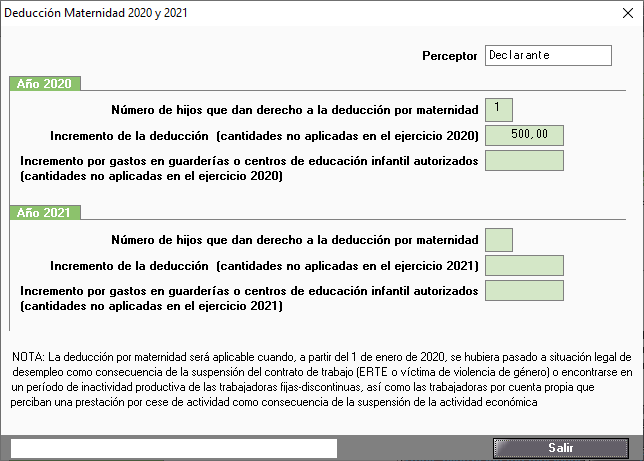
Task: Select the Año 2021 section header
Action: pos(45,213)
